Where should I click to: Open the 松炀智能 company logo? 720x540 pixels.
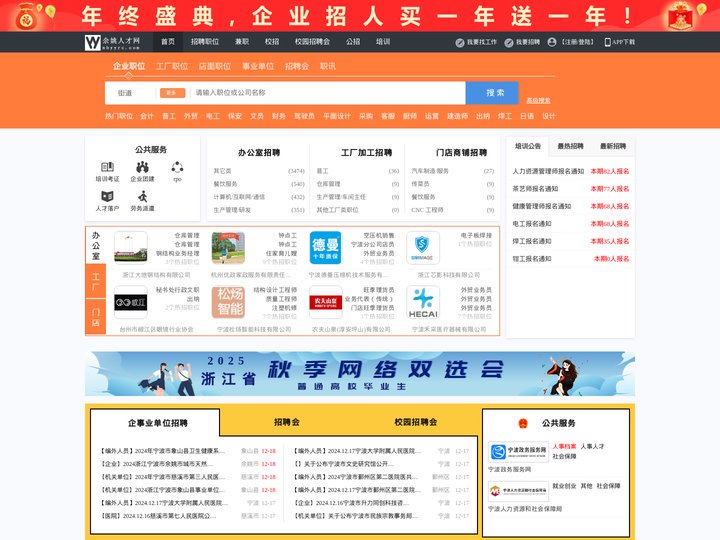[x=228, y=302]
